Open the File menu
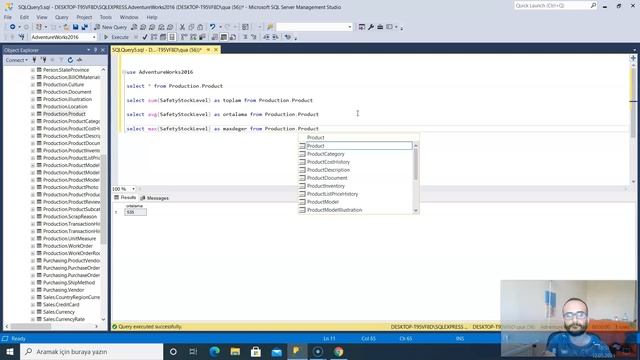 (x=8, y=17)
